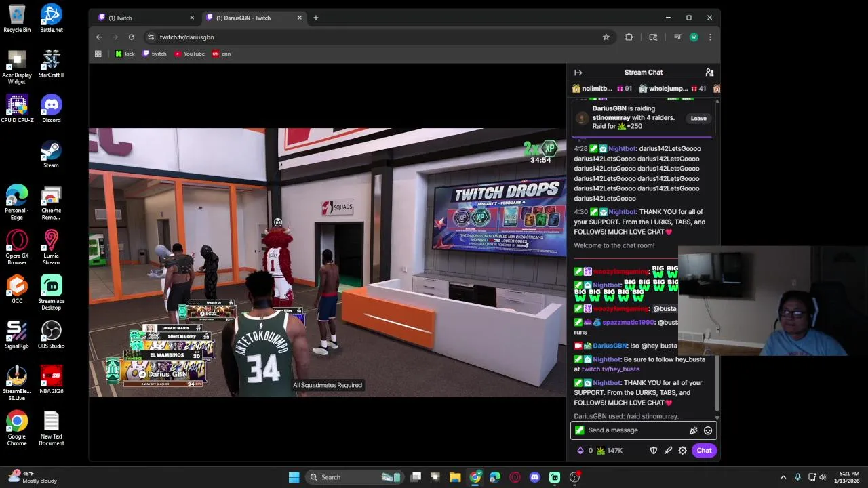Viewport: 868px width, 488px height.
Task: Open the cnn bookmark
Action: point(221,54)
